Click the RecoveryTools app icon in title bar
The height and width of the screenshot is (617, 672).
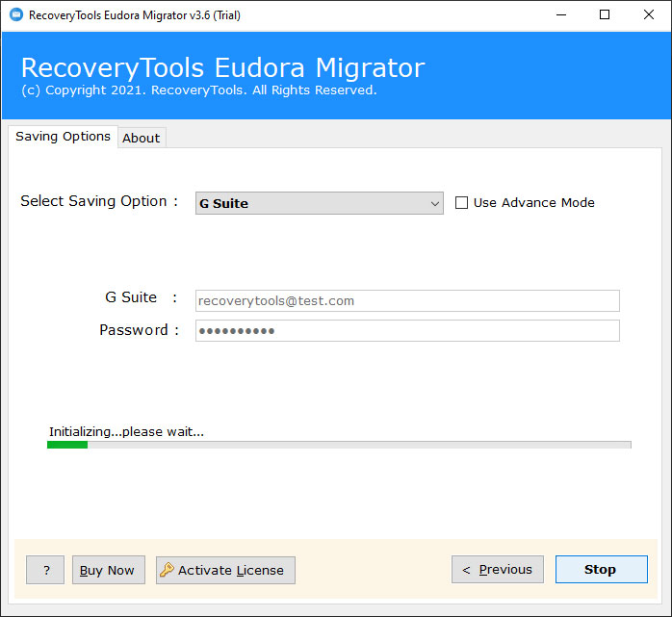click(16, 15)
